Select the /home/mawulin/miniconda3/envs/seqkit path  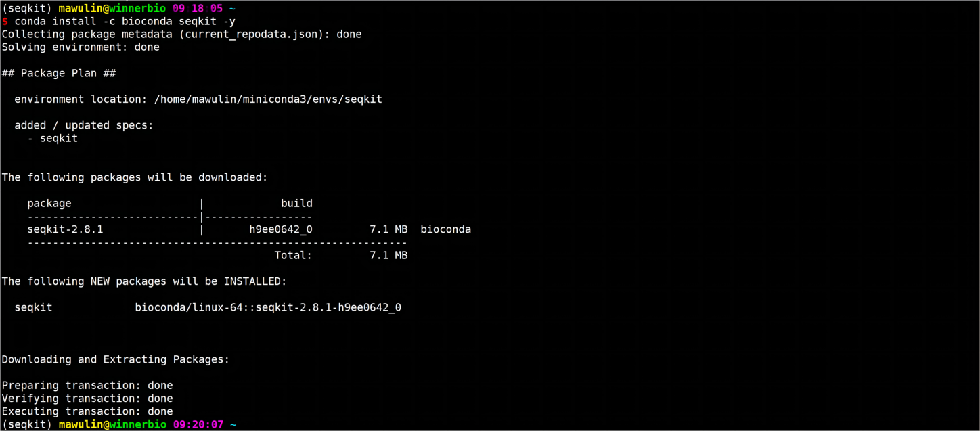click(269, 99)
